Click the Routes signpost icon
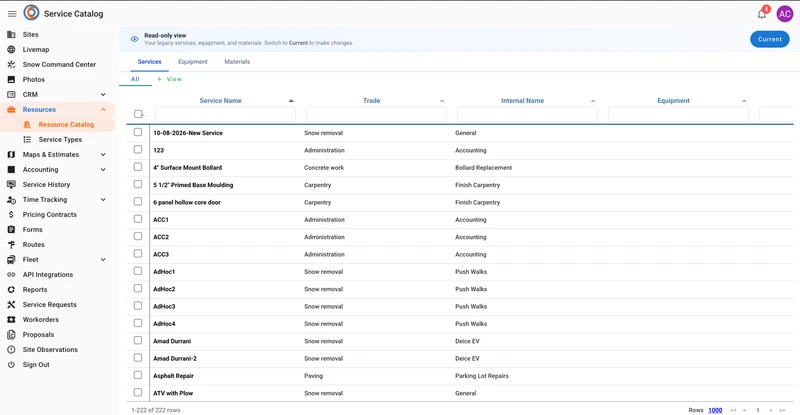Viewport: 800px width, 415px height. point(11,245)
